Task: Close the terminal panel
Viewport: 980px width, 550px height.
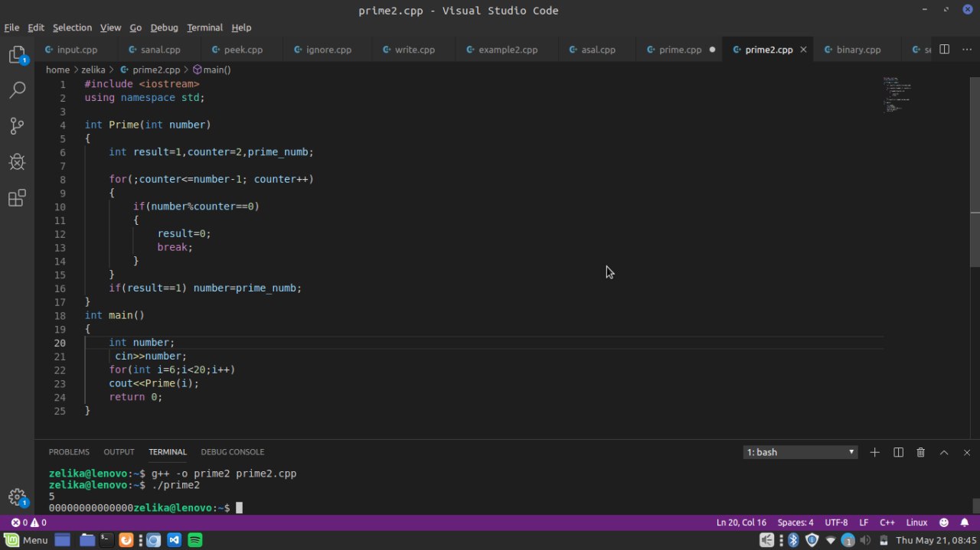Action: tap(966, 452)
